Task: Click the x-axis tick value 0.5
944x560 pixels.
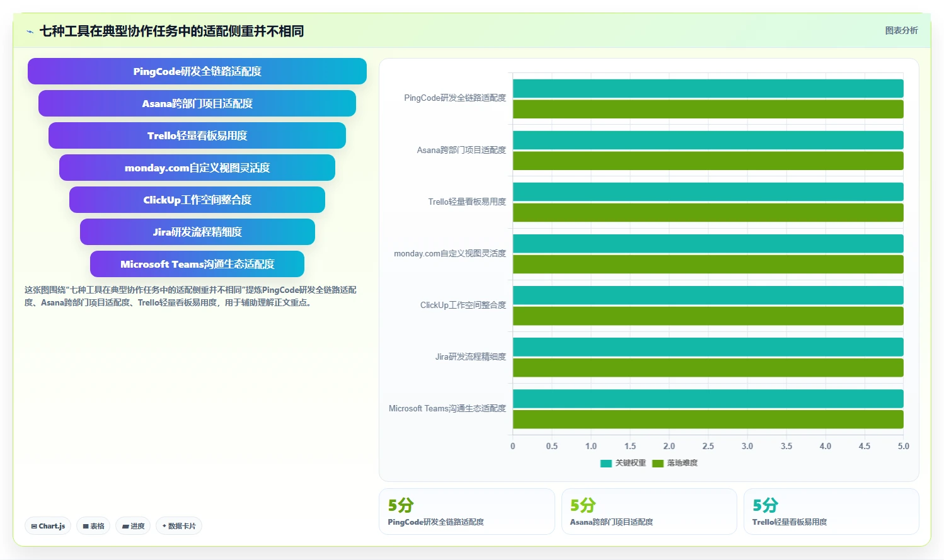Action: (x=552, y=446)
